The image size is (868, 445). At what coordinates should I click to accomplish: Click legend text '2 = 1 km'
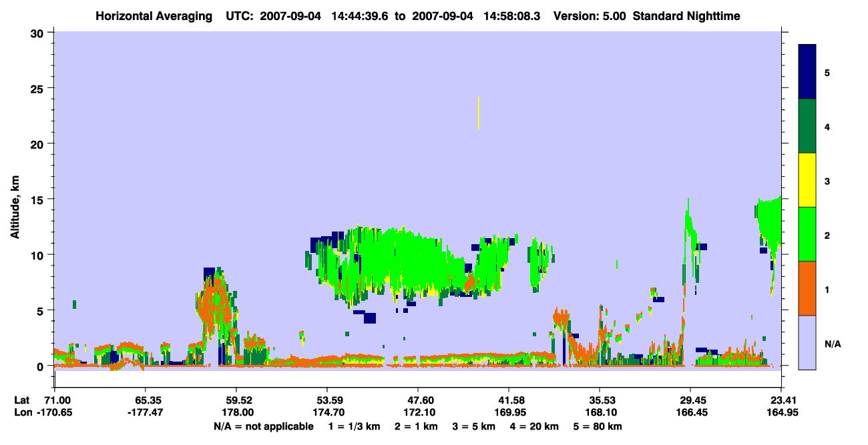click(x=416, y=426)
